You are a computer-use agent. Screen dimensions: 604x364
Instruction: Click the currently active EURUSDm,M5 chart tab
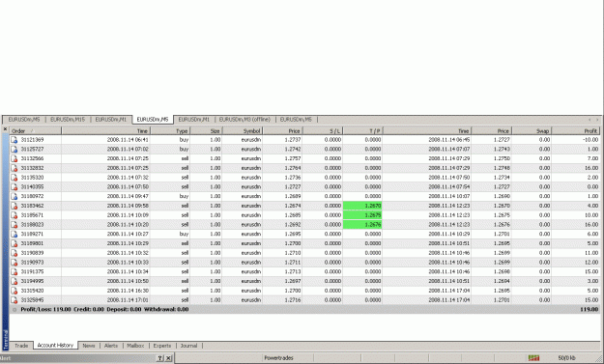(x=153, y=120)
